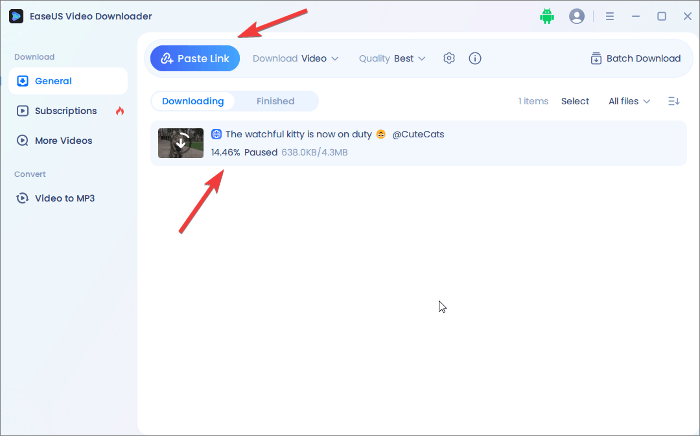Open More Videos in the sidebar
Viewport: 700px width, 436px height.
[68, 141]
